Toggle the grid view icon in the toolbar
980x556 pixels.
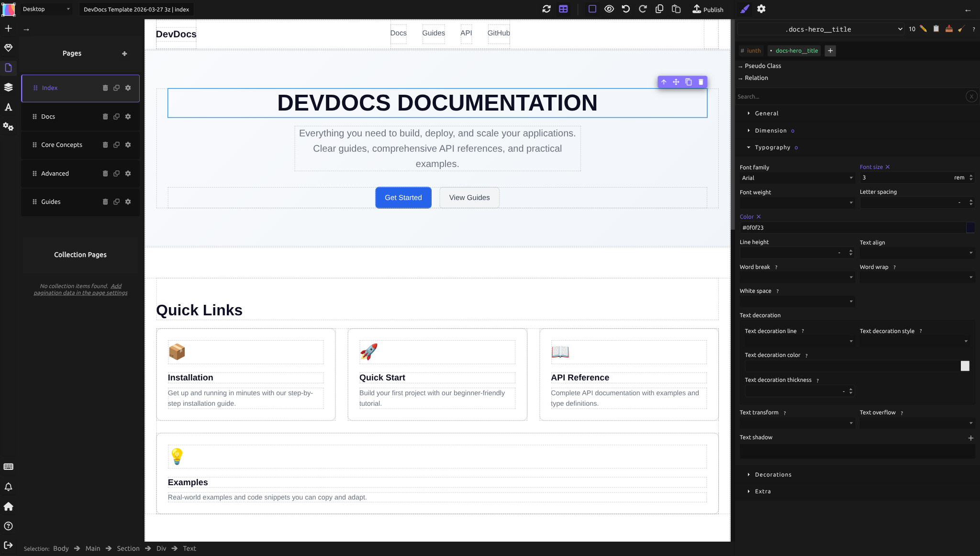(x=563, y=9)
